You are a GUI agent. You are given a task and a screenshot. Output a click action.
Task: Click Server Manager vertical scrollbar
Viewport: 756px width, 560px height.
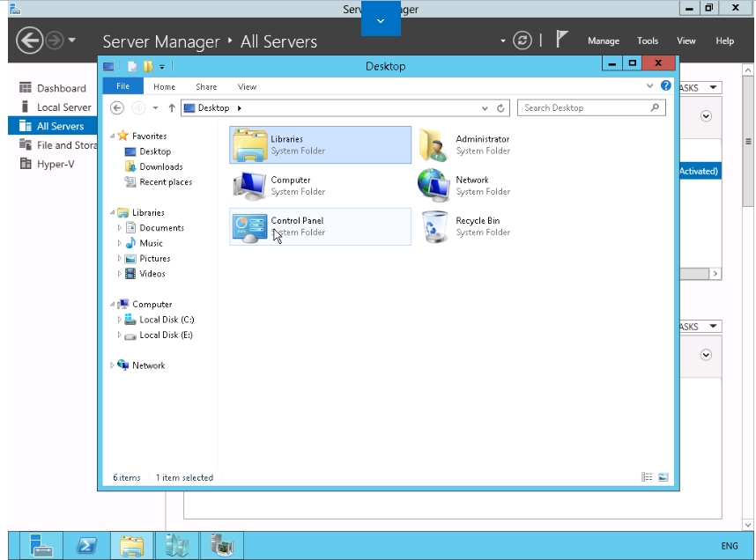(x=748, y=141)
